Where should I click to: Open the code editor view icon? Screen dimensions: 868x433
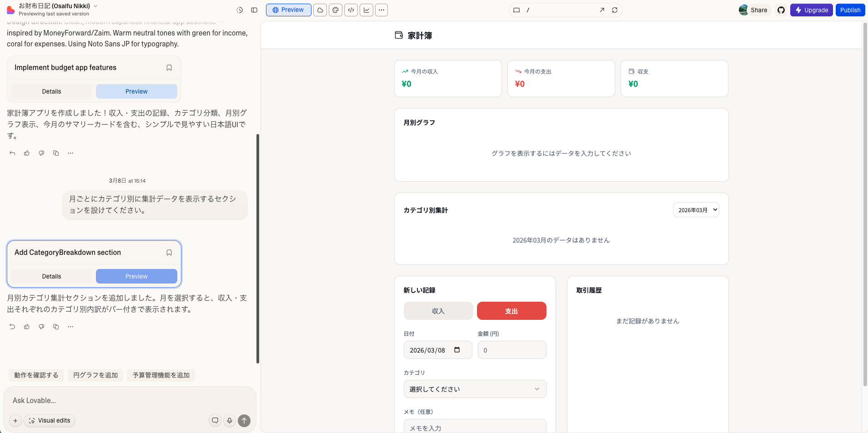click(351, 10)
